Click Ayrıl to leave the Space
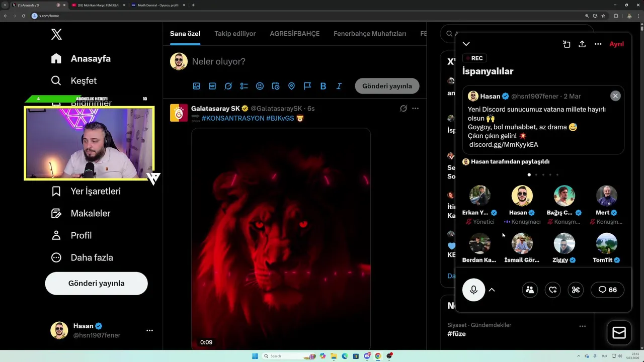This screenshot has width=644, height=362. pos(616,44)
